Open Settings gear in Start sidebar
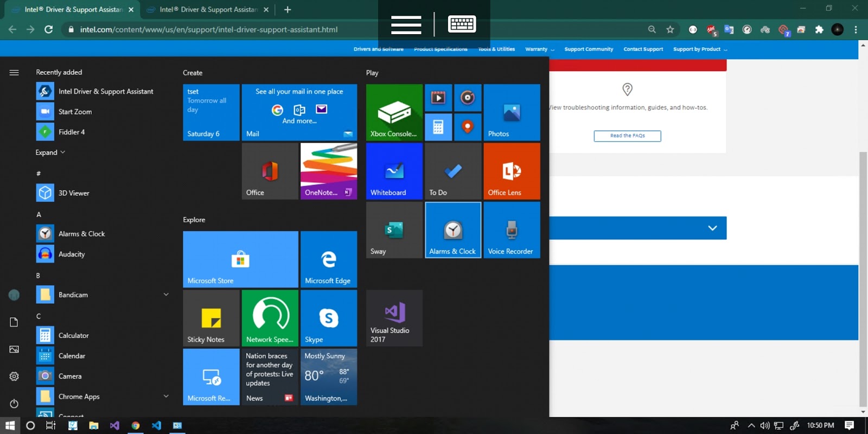The width and height of the screenshot is (868, 434). tap(14, 376)
